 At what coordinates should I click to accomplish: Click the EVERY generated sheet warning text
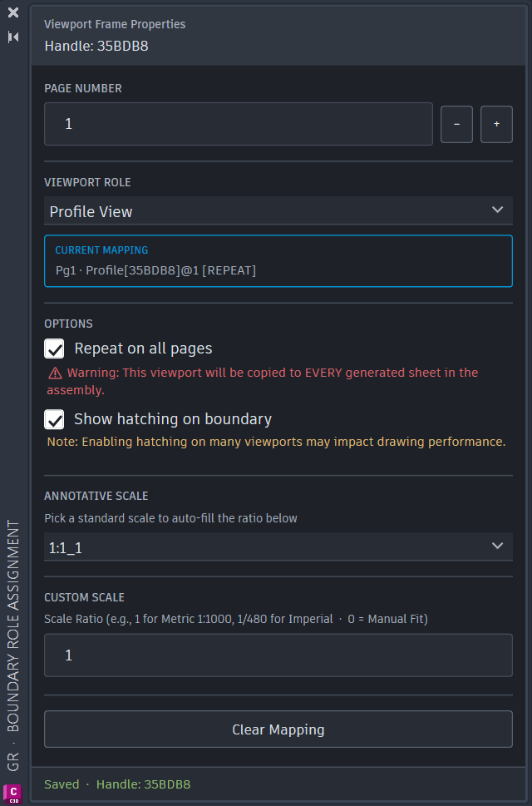coord(263,381)
